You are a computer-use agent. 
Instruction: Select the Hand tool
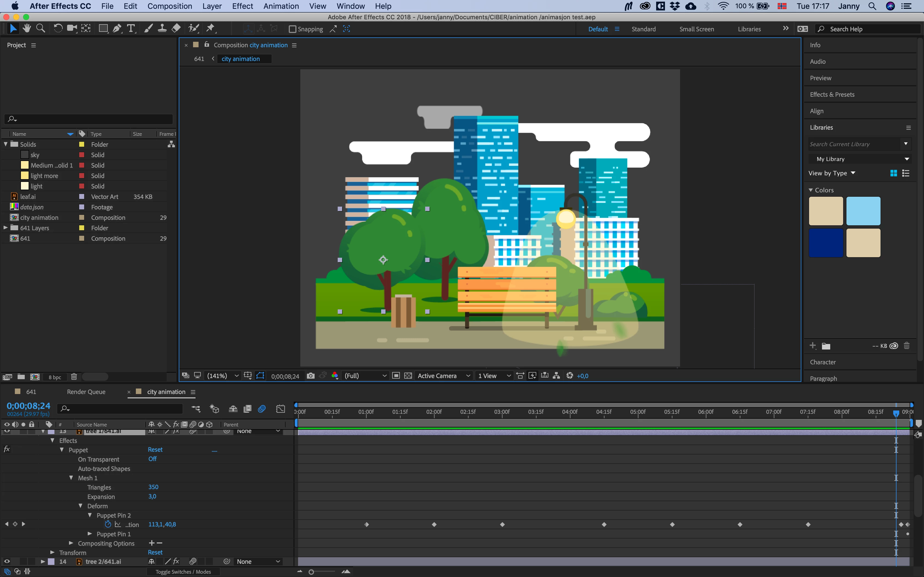tap(26, 29)
